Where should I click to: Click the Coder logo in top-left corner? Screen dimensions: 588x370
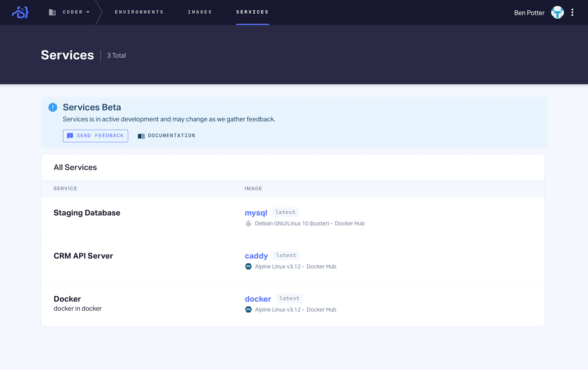coord(20,12)
